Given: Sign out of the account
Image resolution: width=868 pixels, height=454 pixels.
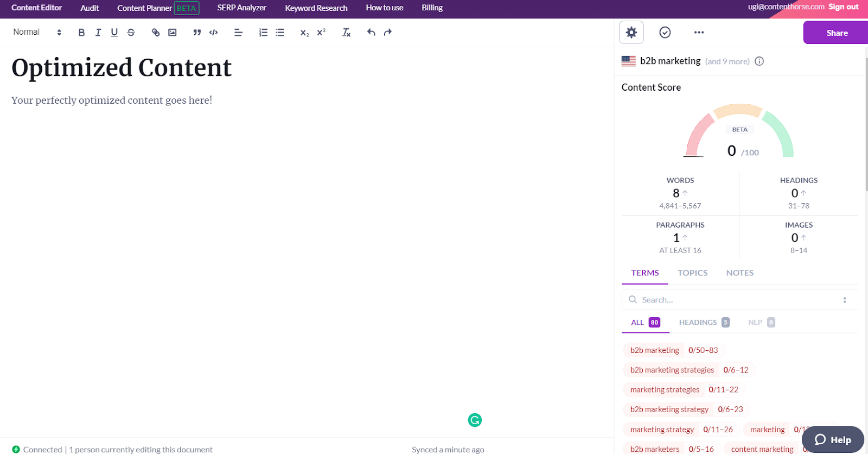Looking at the screenshot, I should coord(843,7).
